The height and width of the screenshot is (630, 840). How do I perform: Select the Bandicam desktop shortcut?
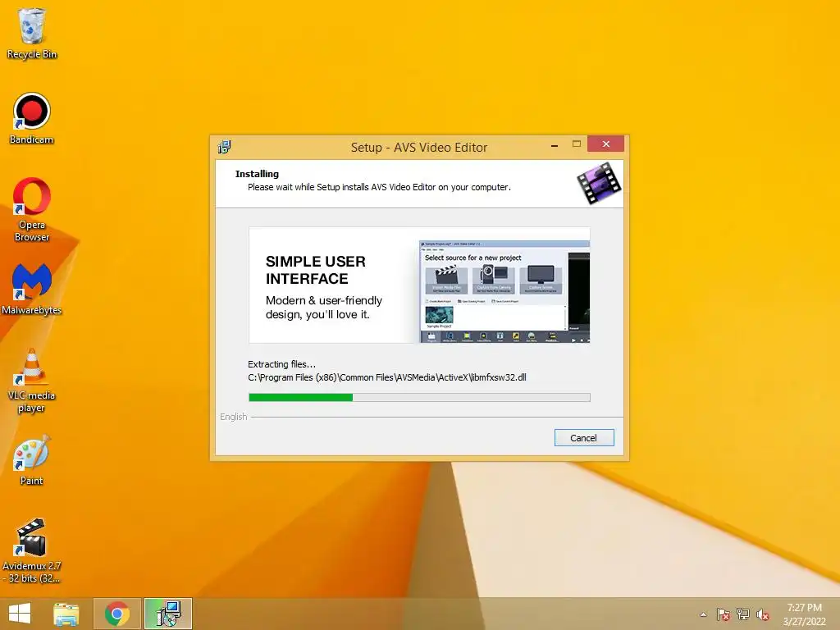(32, 118)
